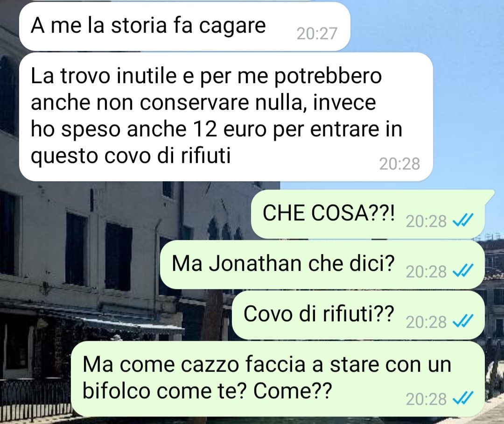This screenshot has height=424, width=504.
Task: Tap the 'Covo di rifiuti??' message bubble
Action: point(358,315)
